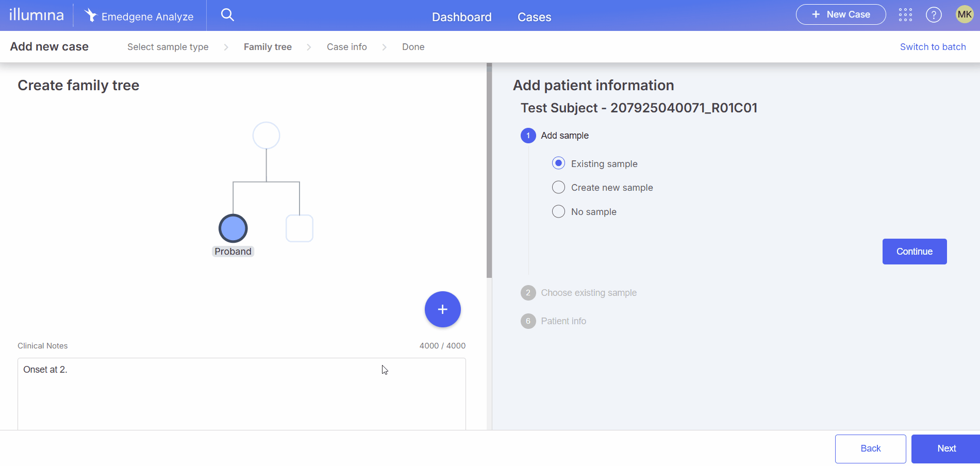Expand step 1 Add sample header
This screenshot has width=980, height=466.
click(564, 136)
